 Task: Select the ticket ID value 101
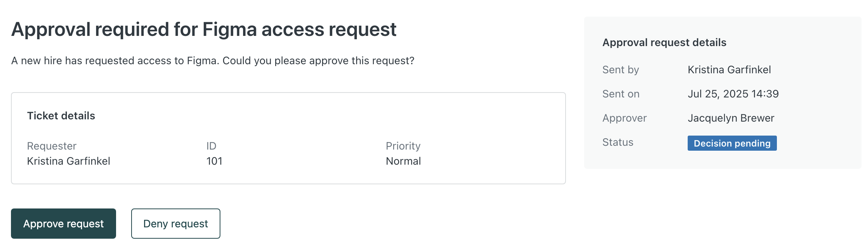click(214, 161)
